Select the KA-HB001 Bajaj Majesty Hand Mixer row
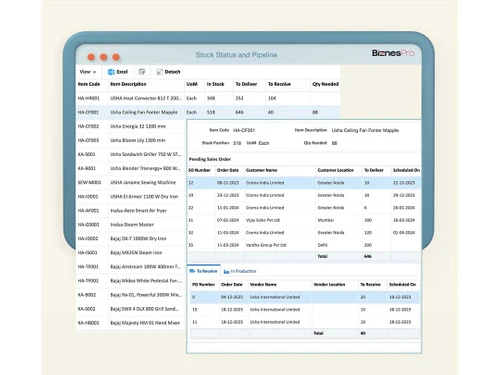Image resolution: width=500 pixels, height=375 pixels. click(x=131, y=323)
